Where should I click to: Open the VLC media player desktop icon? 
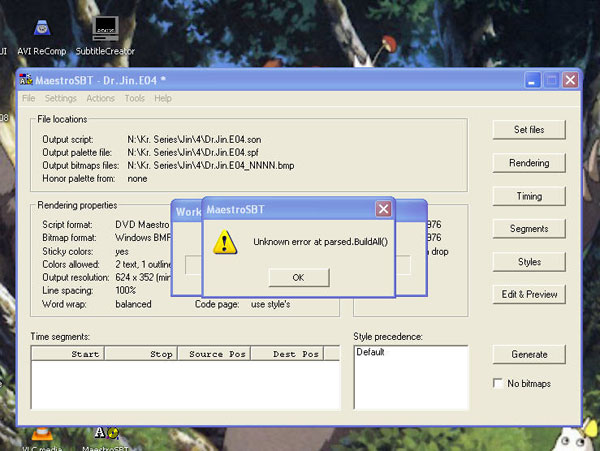click(42, 439)
